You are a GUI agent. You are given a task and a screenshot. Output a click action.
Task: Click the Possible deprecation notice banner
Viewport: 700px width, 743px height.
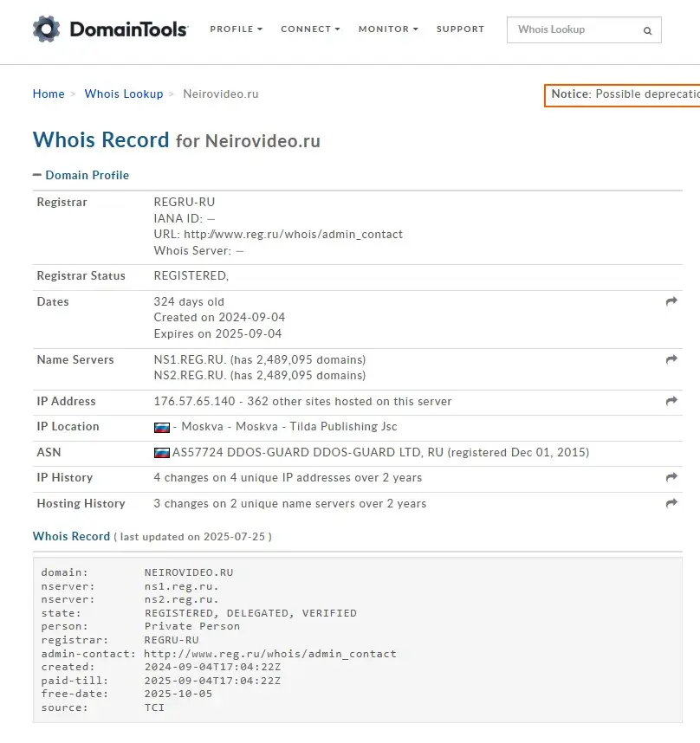pos(622,95)
